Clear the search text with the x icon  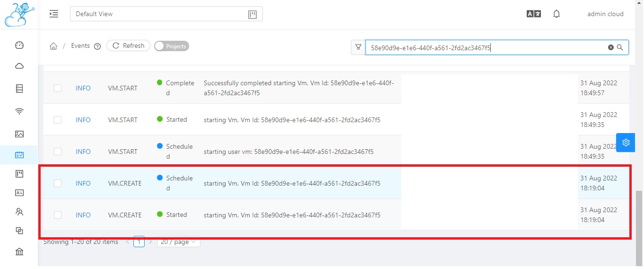tap(610, 47)
